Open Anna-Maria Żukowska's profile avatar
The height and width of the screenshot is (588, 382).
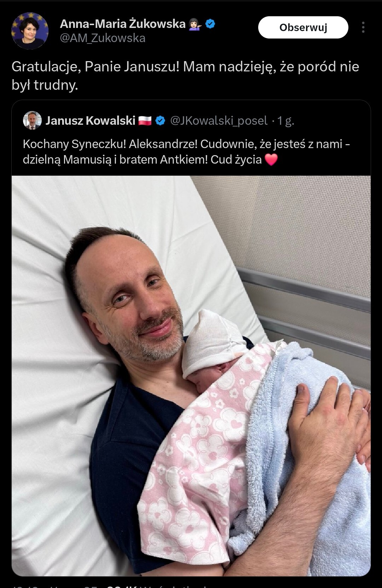point(30,31)
